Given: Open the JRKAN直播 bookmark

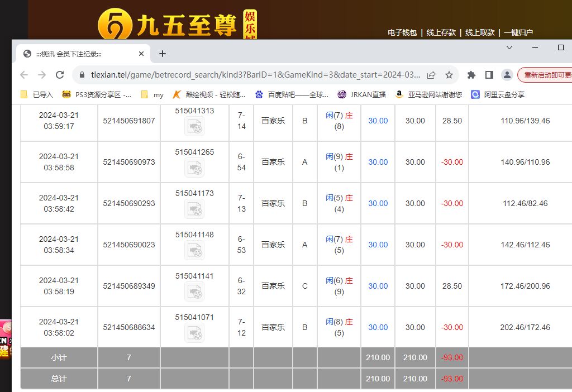Looking at the screenshot, I should 362,94.
